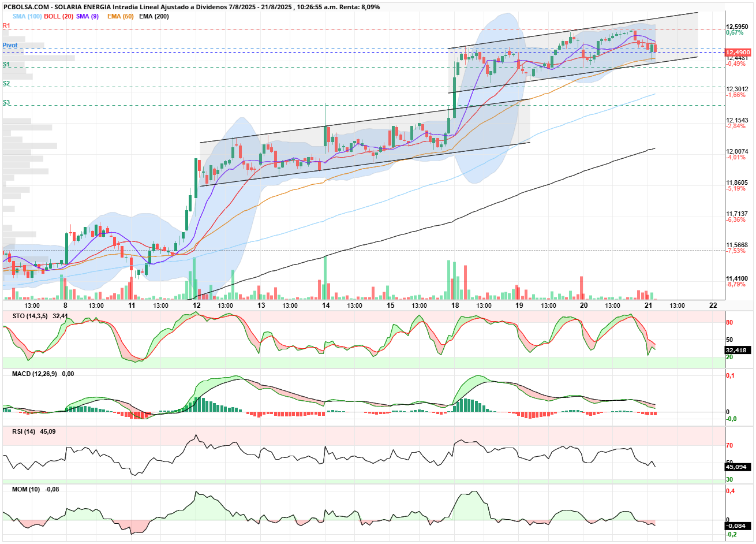Screen dimensions: 756x544
Task: Select the SMA (9) legend entry
Action: click(x=88, y=16)
